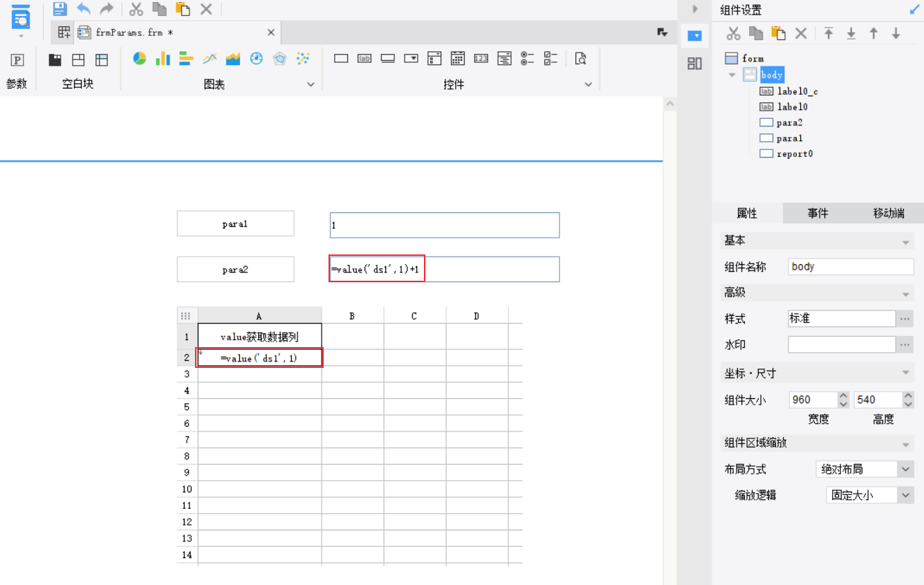This screenshot has height=585, width=924.
Task: Add a radio button group widget
Action: pos(528,59)
